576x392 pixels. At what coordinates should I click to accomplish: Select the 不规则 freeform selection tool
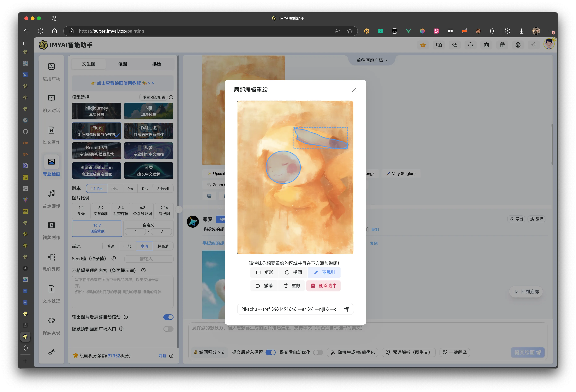click(324, 272)
